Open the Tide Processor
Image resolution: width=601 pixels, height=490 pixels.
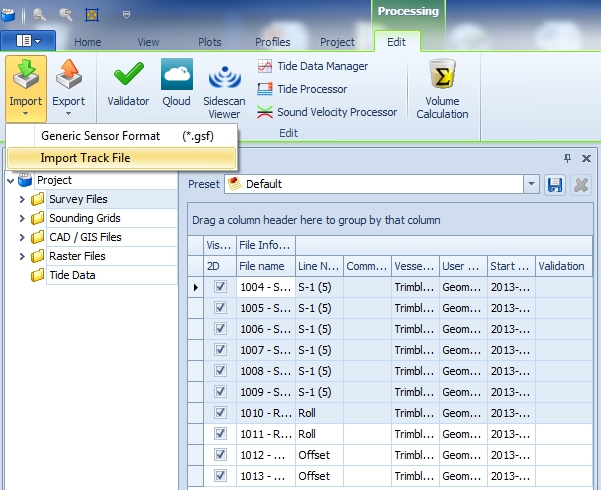pos(265,89)
